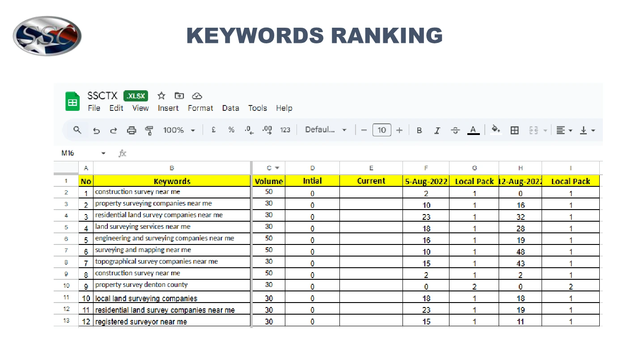Select cell 'land surveying services near me'
Image resolution: width=644 pixels, height=362 pixels.
tap(172, 227)
